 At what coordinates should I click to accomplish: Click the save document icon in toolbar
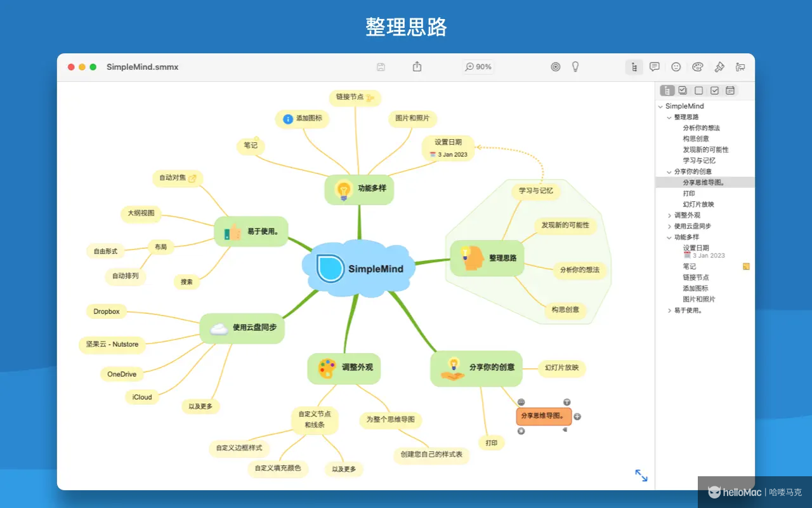pyautogui.click(x=381, y=67)
